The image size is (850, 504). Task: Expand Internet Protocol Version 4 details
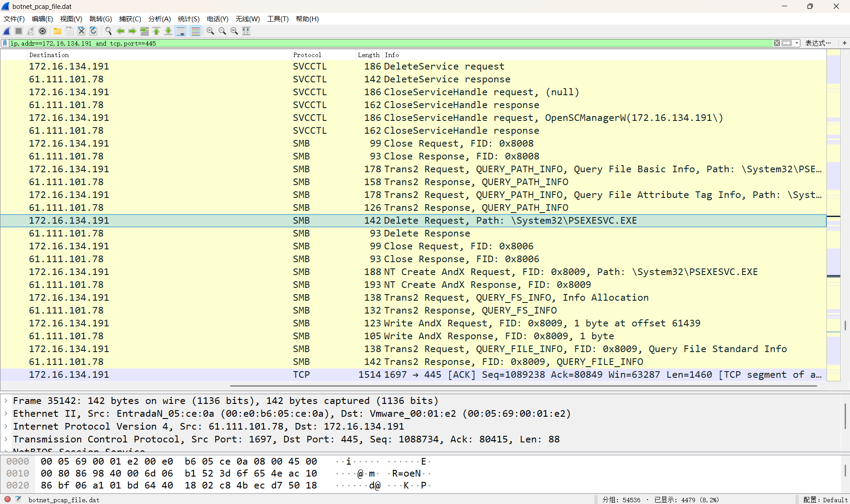(x=6, y=426)
